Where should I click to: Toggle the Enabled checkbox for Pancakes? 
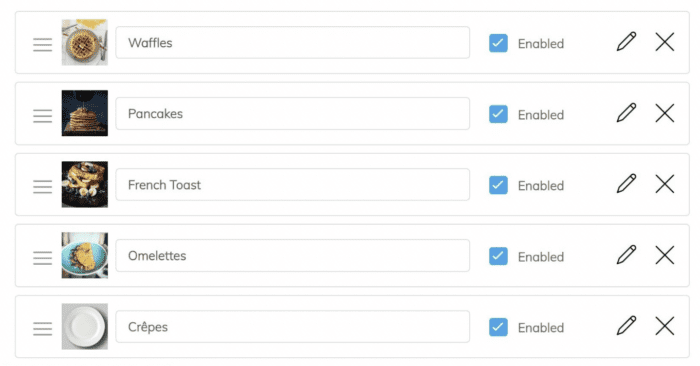[x=498, y=114]
